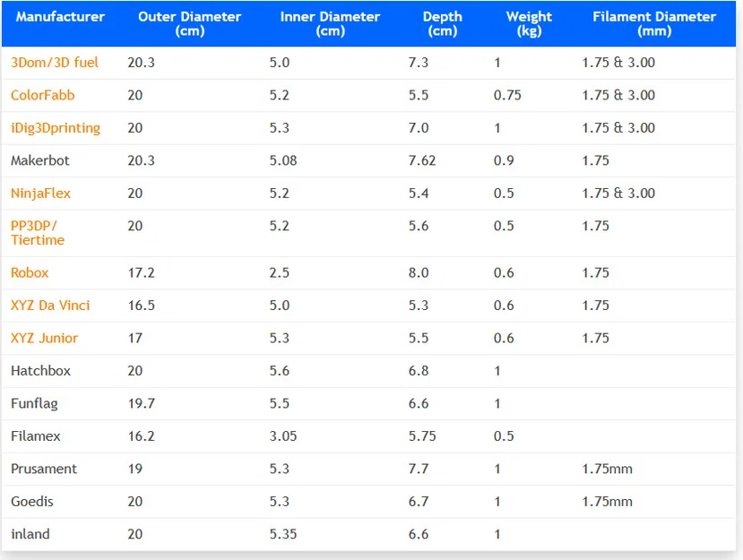Click Goedis filament diameter 1.75mm cell
This screenshot has width=743, height=560.
tap(608, 502)
